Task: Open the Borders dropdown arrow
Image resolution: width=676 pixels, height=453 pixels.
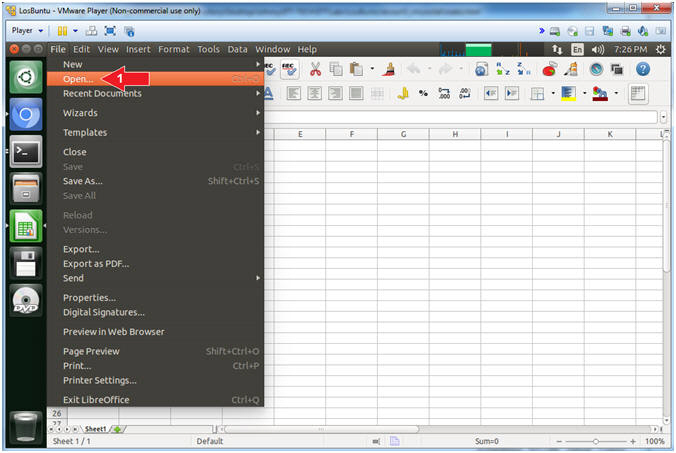Action: tap(553, 93)
